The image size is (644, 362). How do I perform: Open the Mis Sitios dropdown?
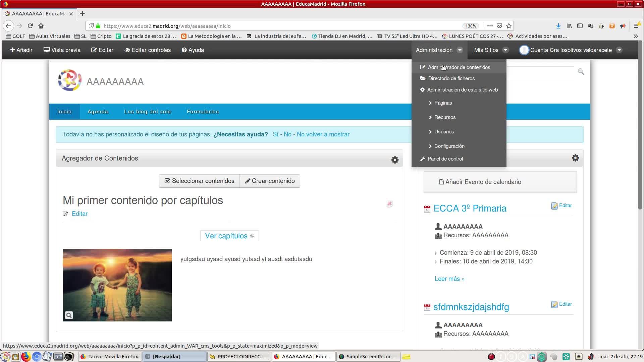(x=491, y=50)
